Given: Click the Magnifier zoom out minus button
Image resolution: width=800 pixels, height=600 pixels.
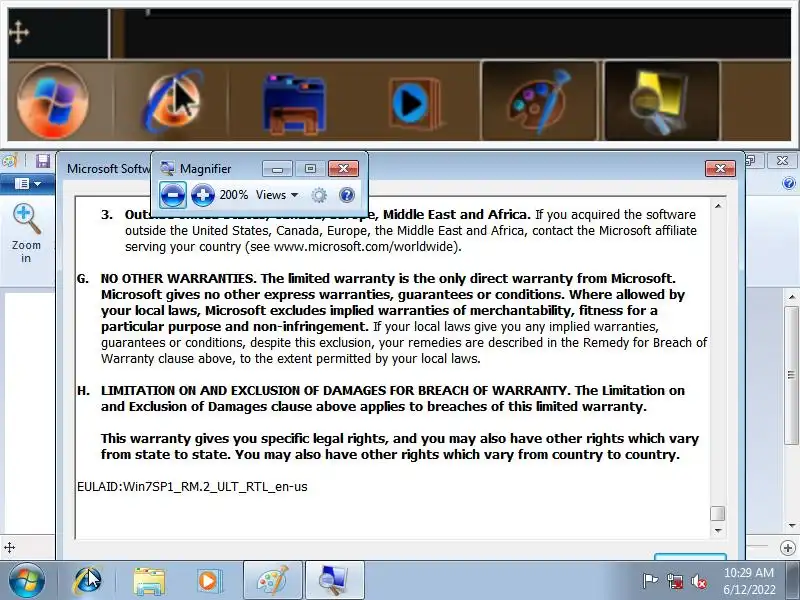Looking at the screenshot, I should (x=173, y=194).
